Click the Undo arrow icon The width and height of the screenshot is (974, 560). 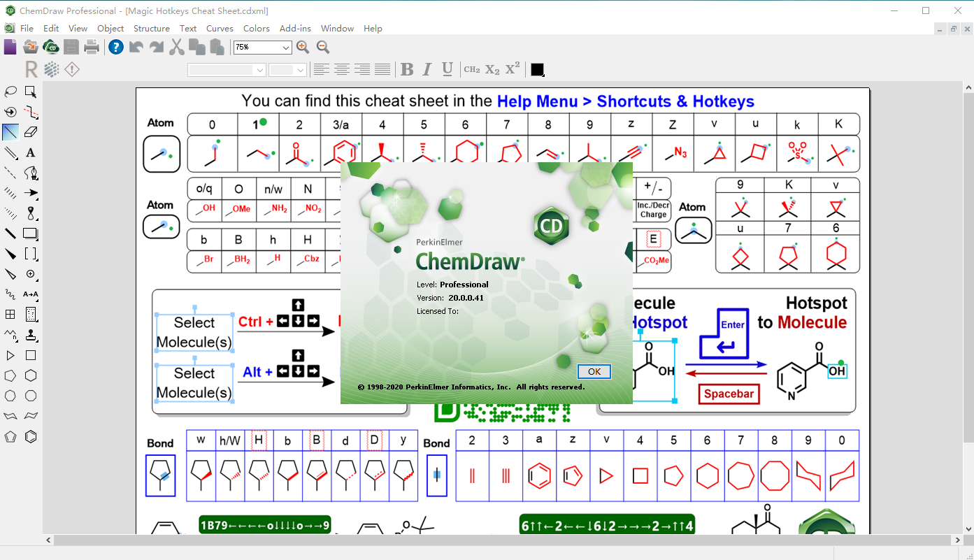[136, 47]
